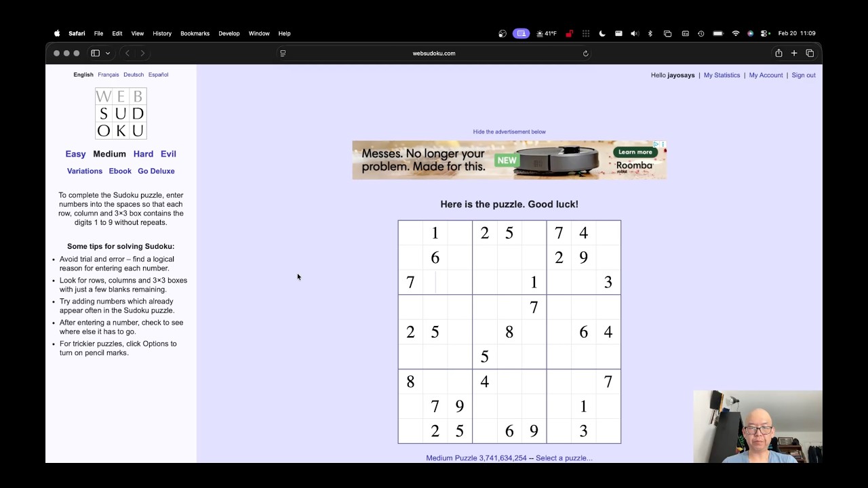Open the Go Deluxe link

pyautogui.click(x=156, y=171)
